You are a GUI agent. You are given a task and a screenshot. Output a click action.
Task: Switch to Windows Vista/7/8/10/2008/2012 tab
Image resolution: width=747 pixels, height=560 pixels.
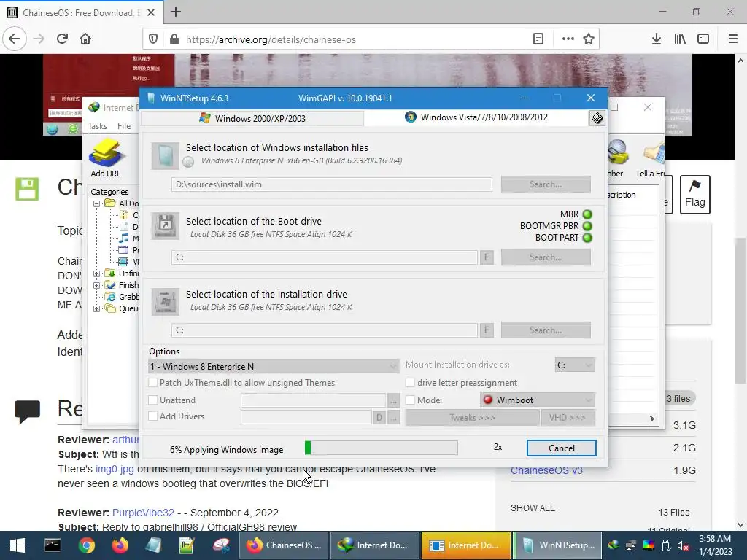tap(476, 117)
